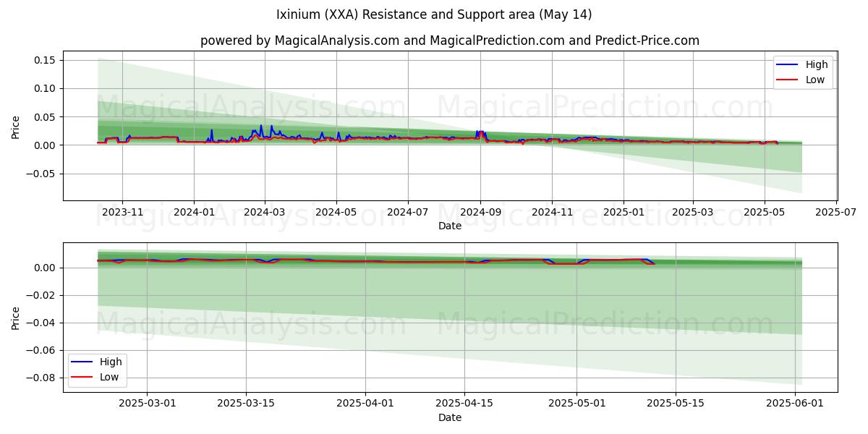Screen dimensions: 868x434
Task: Click the '2024-03' tick on top chart
Action: click(264, 212)
